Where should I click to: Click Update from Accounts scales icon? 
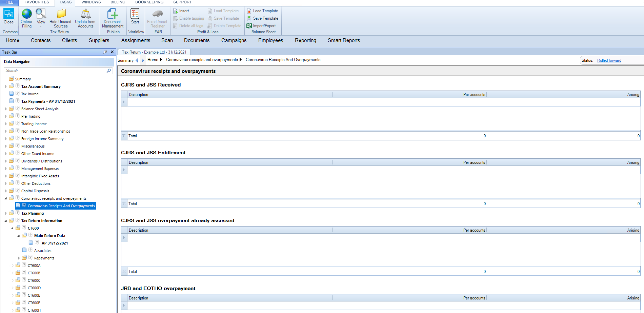click(85, 14)
